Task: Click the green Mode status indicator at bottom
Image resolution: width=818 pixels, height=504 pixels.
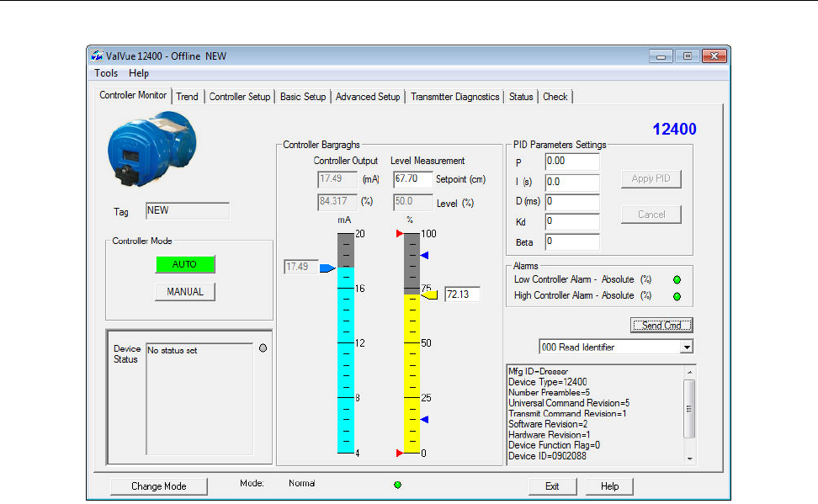Action: 397,485
